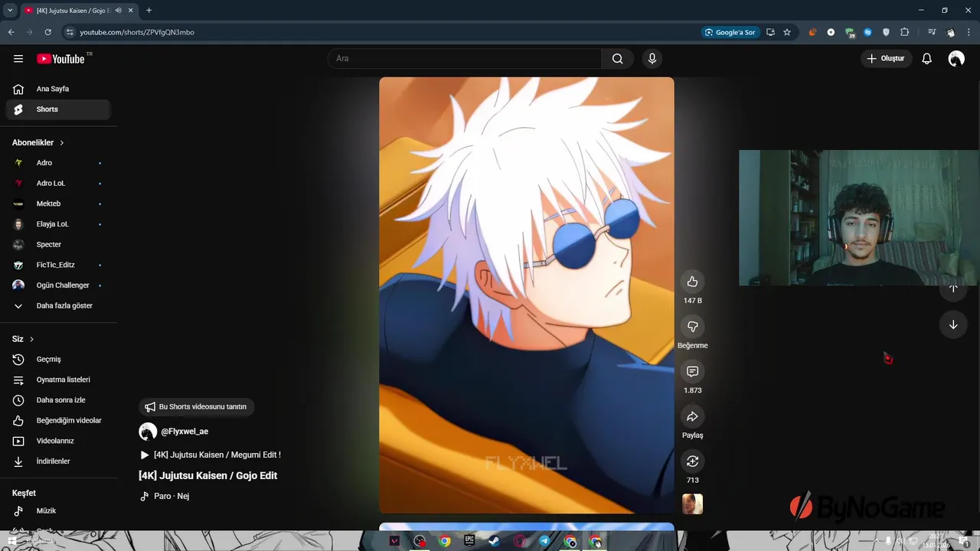Share the short with Paylaş
Screen dimensions: 980x551
(692, 416)
